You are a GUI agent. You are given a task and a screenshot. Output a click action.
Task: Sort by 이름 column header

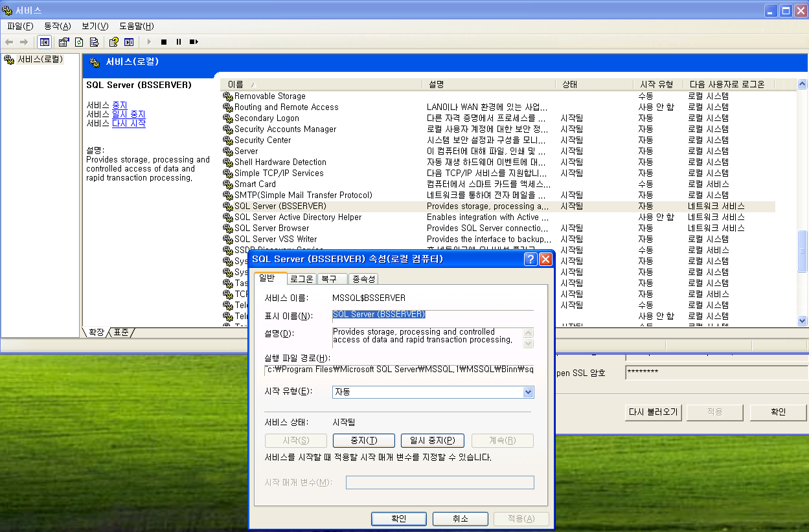pos(321,85)
